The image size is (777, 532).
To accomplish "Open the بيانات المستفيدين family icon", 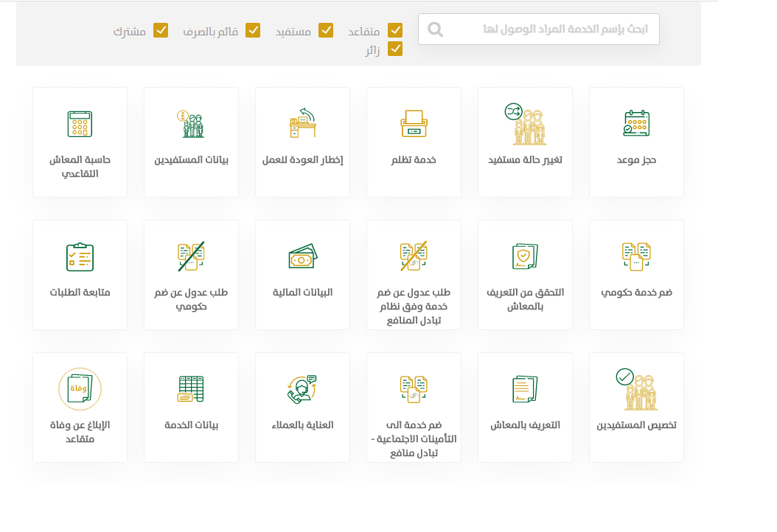I will tap(191, 124).
